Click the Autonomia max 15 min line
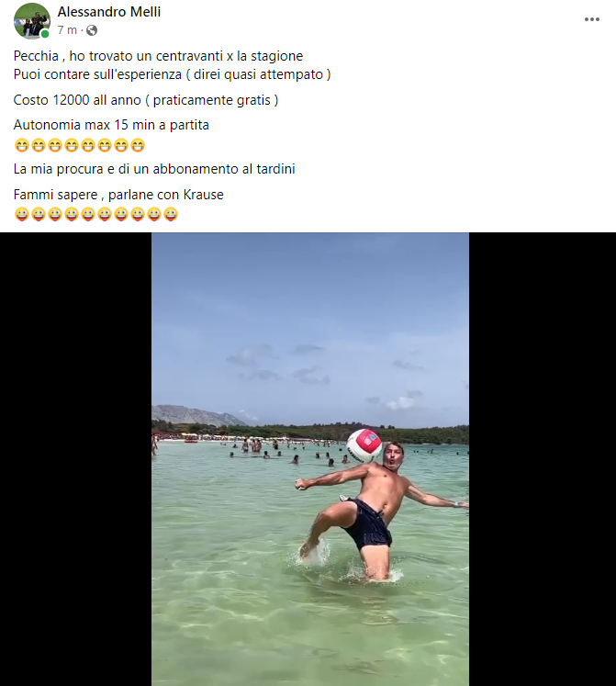Image resolution: width=616 pixels, height=686 pixels. 111,125
